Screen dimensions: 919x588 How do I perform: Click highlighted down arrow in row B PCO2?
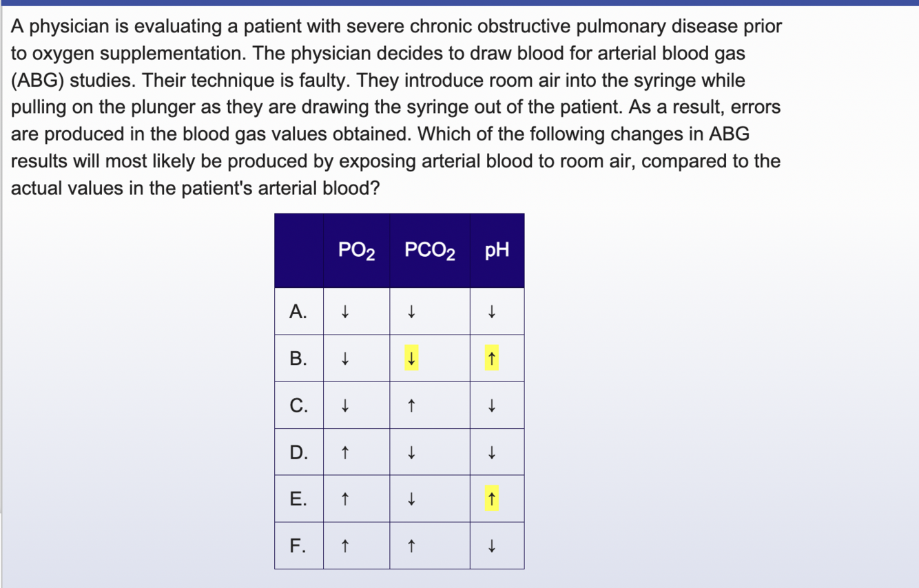(411, 359)
